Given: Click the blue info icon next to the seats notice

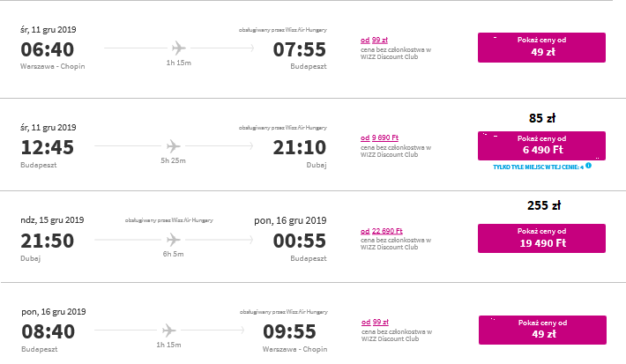Looking at the screenshot, I should 588,166.
